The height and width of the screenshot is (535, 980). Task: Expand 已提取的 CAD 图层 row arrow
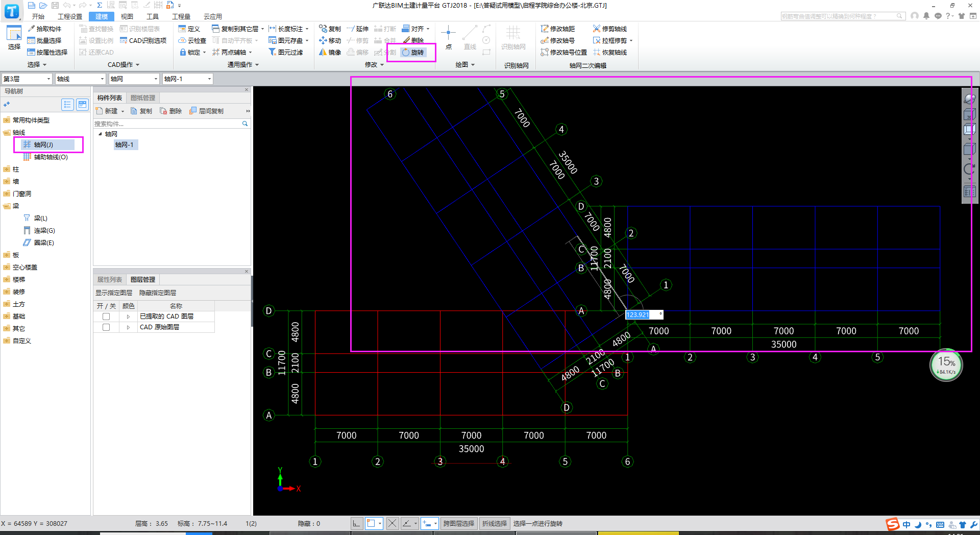tap(128, 317)
